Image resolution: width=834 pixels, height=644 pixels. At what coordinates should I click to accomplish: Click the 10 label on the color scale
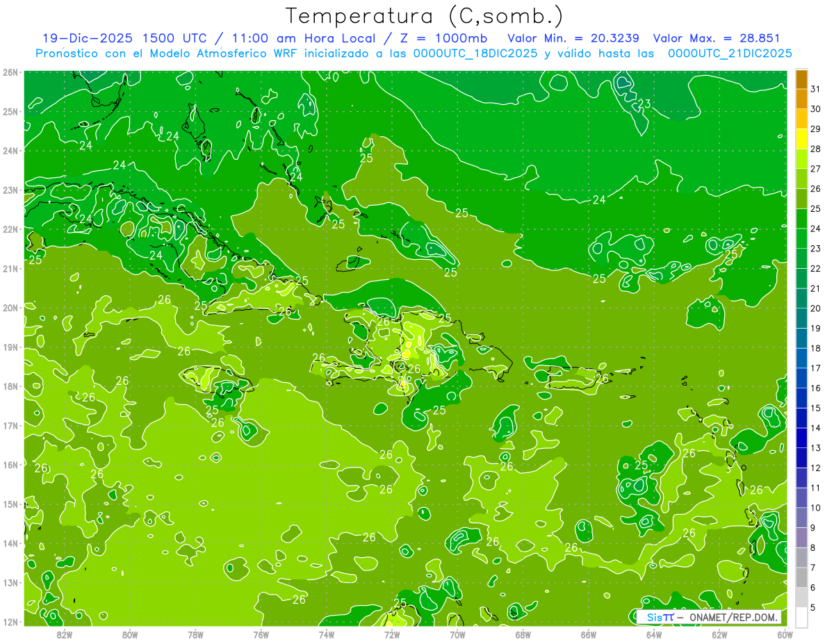coord(816,508)
